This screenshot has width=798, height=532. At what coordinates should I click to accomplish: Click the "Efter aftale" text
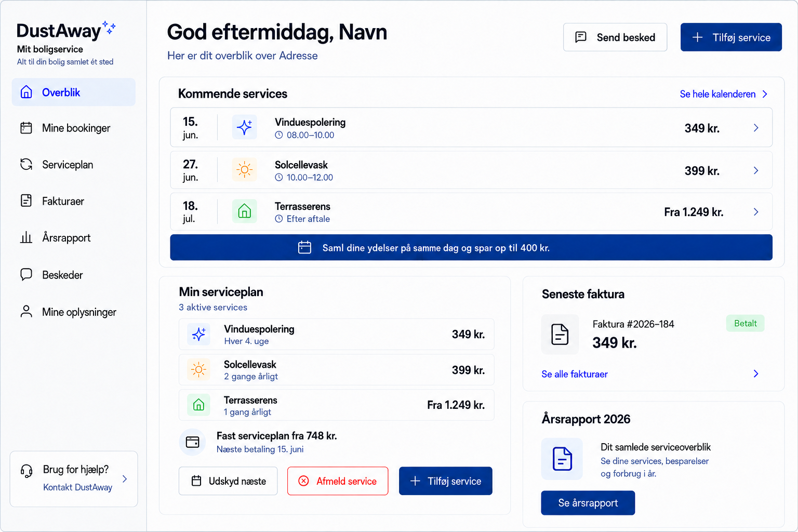coord(308,219)
